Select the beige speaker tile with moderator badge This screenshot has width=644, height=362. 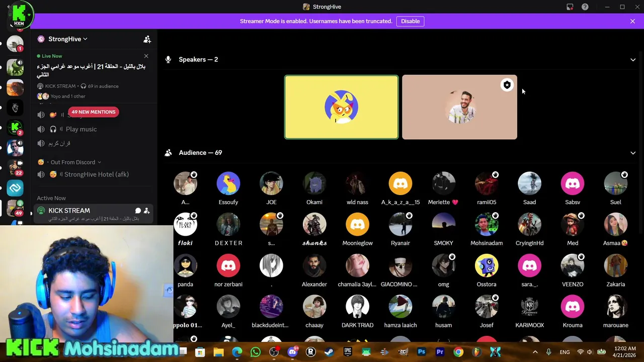pyautogui.click(x=459, y=107)
